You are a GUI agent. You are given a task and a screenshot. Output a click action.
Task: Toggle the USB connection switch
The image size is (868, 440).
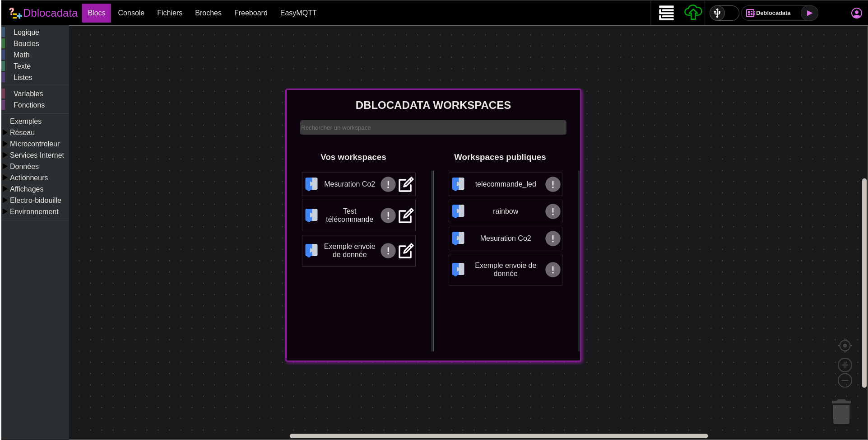tap(724, 13)
